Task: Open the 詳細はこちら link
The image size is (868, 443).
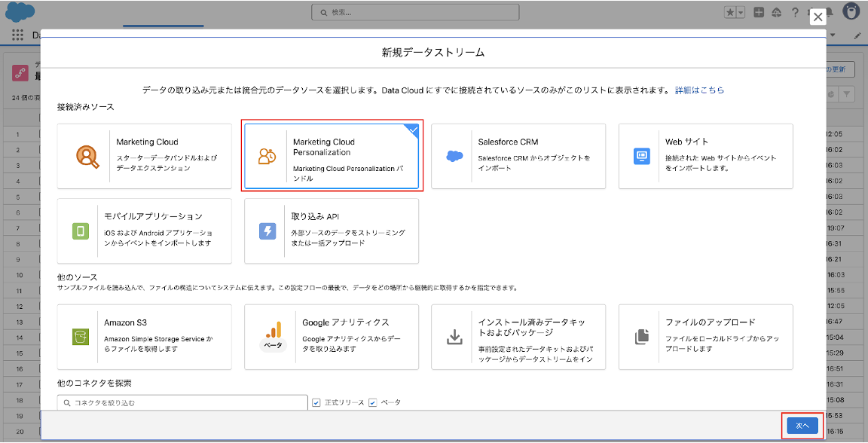Action: pyautogui.click(x=699, y=90)
